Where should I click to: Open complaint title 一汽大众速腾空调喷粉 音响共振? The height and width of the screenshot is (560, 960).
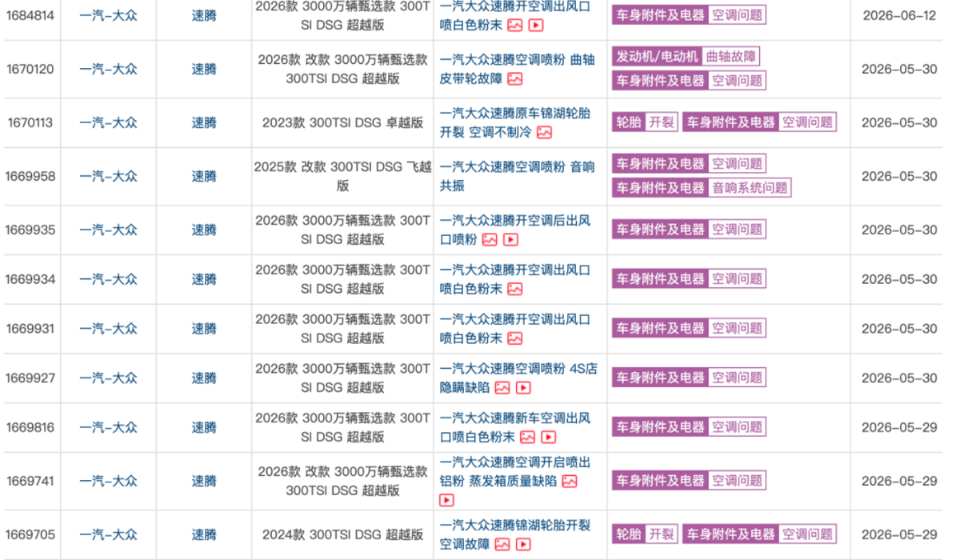pos(517,176)
